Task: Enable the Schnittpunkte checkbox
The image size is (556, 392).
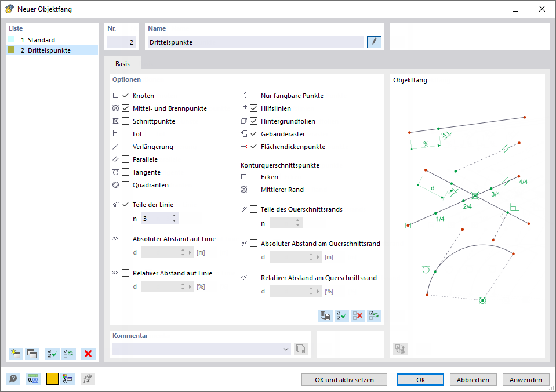Action: pos(126,121)
